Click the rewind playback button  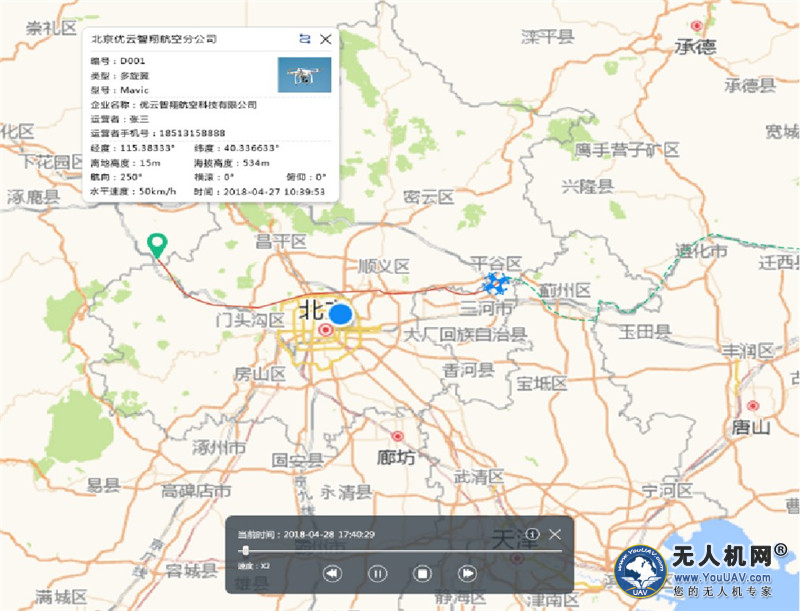[x=333, y=573]
